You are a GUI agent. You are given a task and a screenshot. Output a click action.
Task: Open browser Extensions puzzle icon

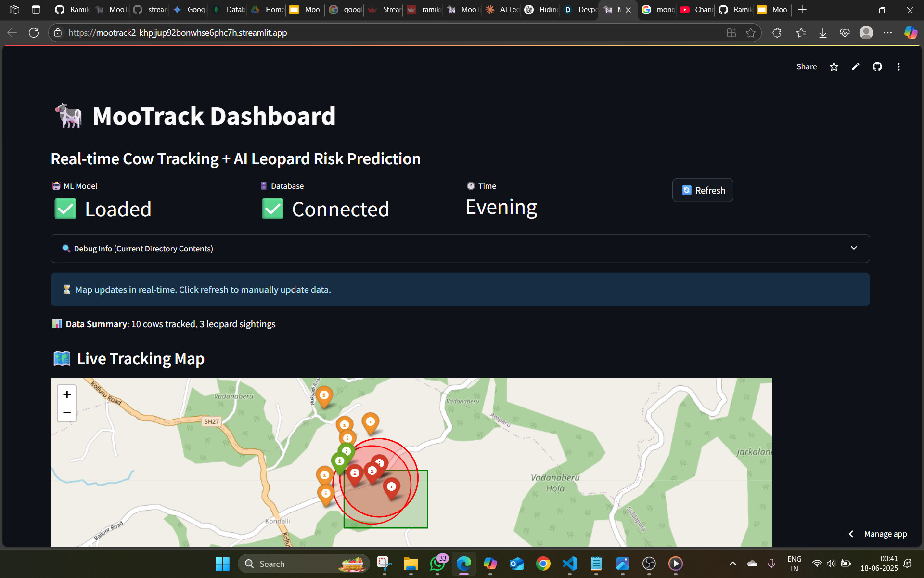(777, 33)
